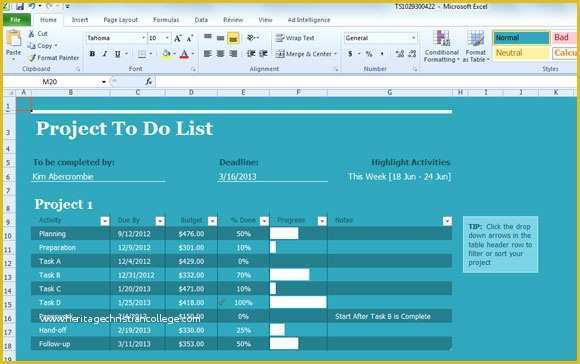Switch to the Page Layout tab

(121, 20)
